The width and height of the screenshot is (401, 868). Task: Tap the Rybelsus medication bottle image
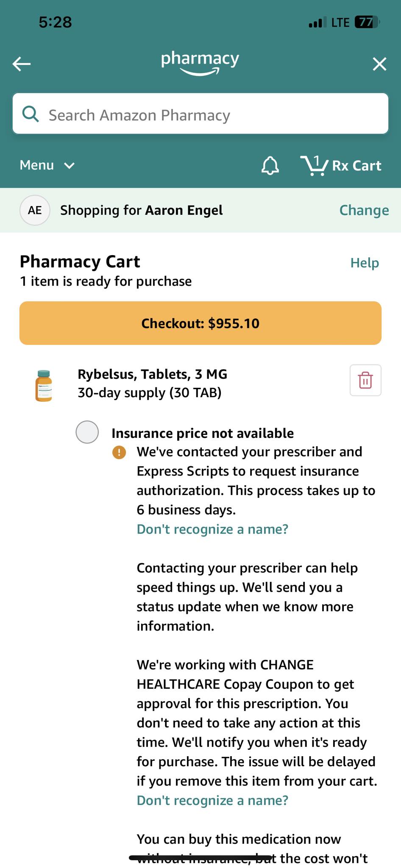[x=44, y=386]
